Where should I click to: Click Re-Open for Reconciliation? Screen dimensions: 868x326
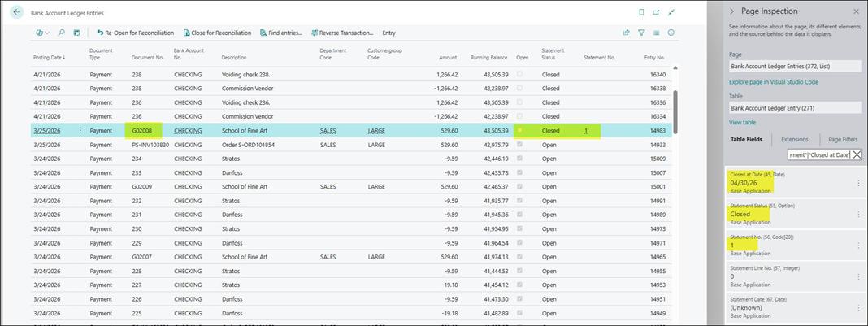point(135,33)
